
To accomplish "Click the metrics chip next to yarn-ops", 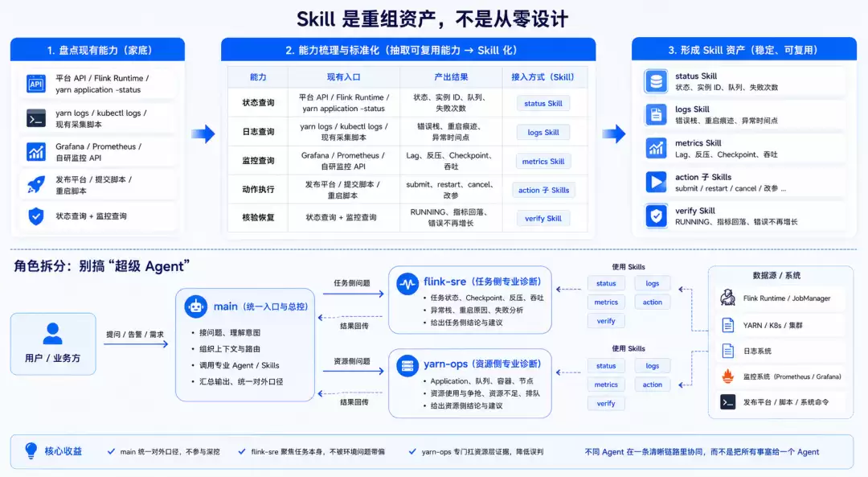I will pos(606,384).
